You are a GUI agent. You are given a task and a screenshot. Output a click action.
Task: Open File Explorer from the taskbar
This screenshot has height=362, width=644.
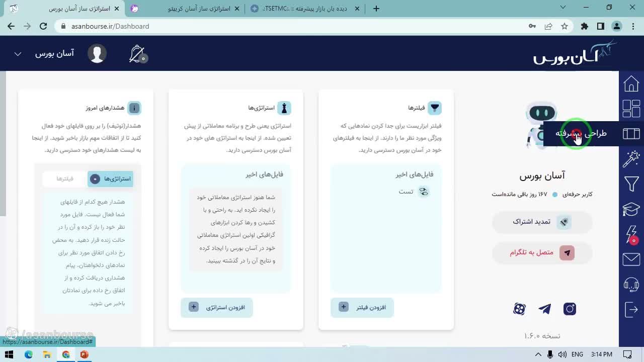pyautogui.click(x=47, y=354)
